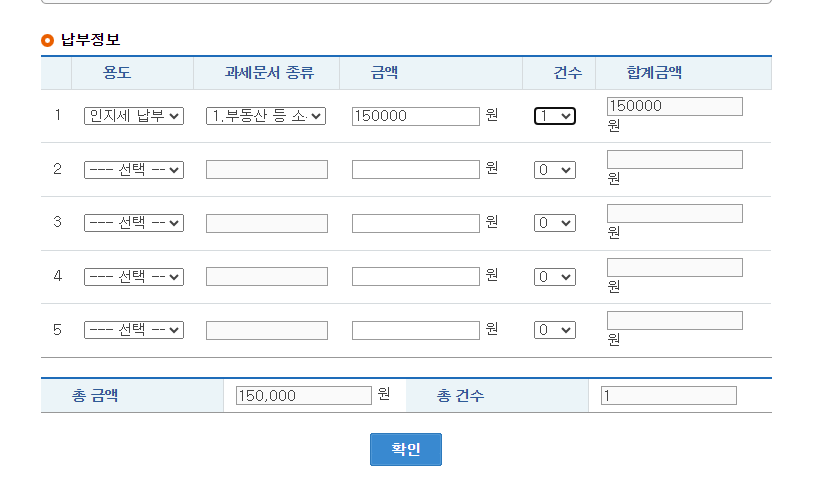Click the 확인 confirm button
The height and width of the screenshot is (480, 826).
point(406,449)
